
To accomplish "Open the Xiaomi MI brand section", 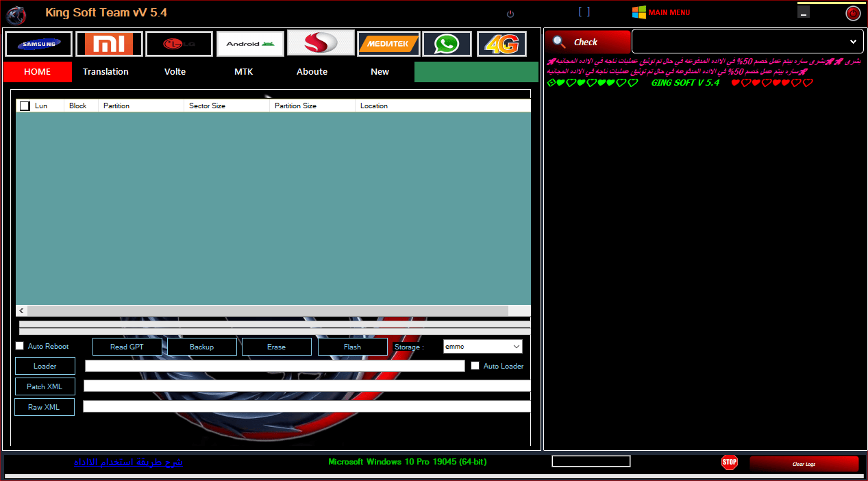I will [x=109, y=44].
